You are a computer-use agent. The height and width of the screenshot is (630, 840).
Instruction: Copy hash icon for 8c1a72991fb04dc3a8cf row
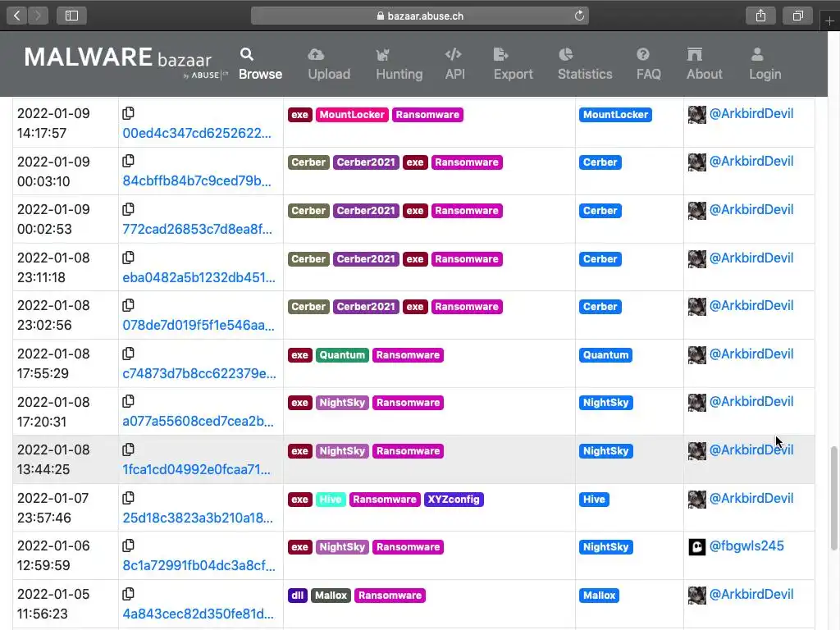pos(128,546)
